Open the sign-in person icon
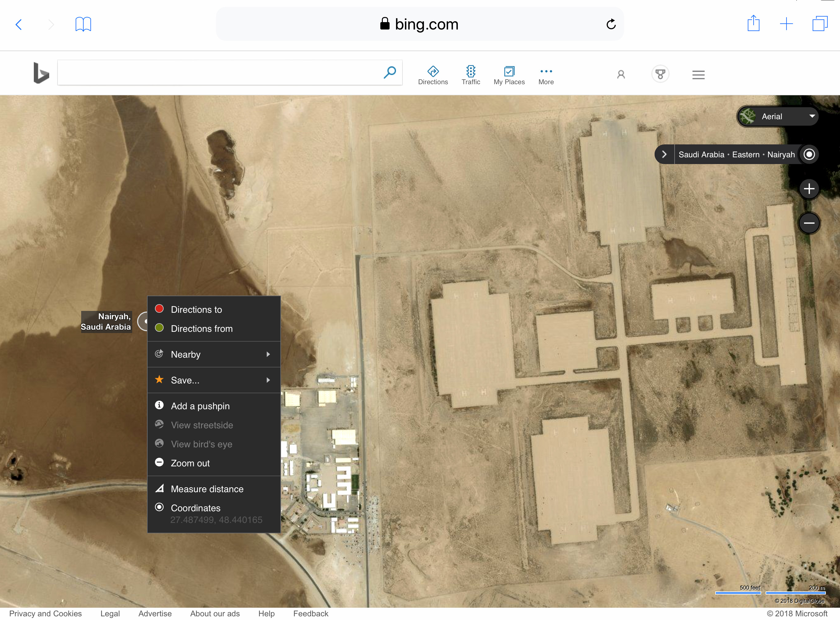Screen dimensions: 840x620 pyautogui.click(x=621, y=74)
